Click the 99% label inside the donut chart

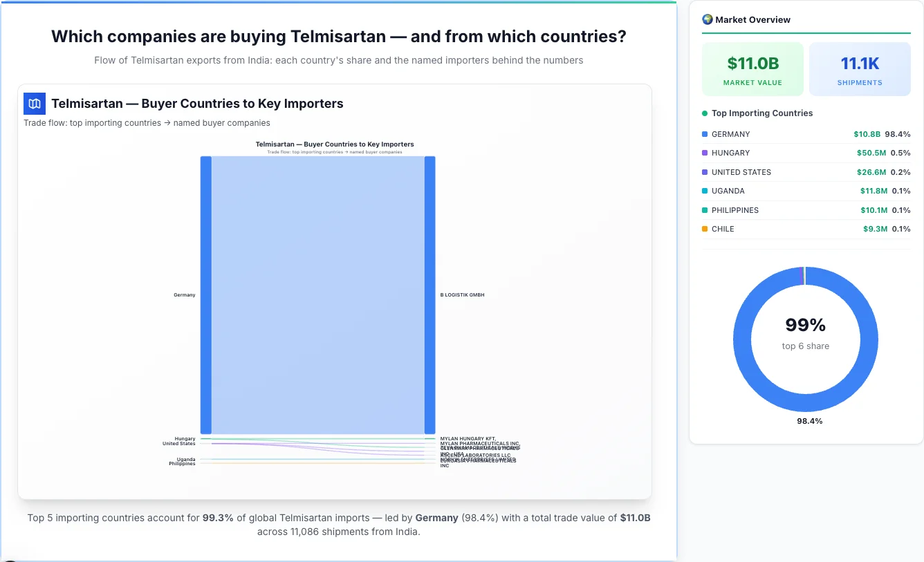[x=806, y=325]
